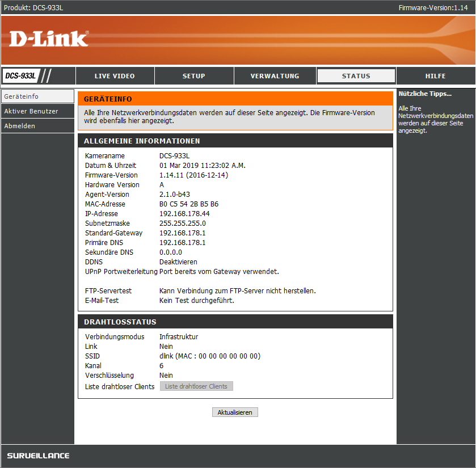Image resolution: width=476 pixels, height=468 pixels.
Task: Click the Standard-Gateway value 192.168.178.1
Action: pos(183,233)
